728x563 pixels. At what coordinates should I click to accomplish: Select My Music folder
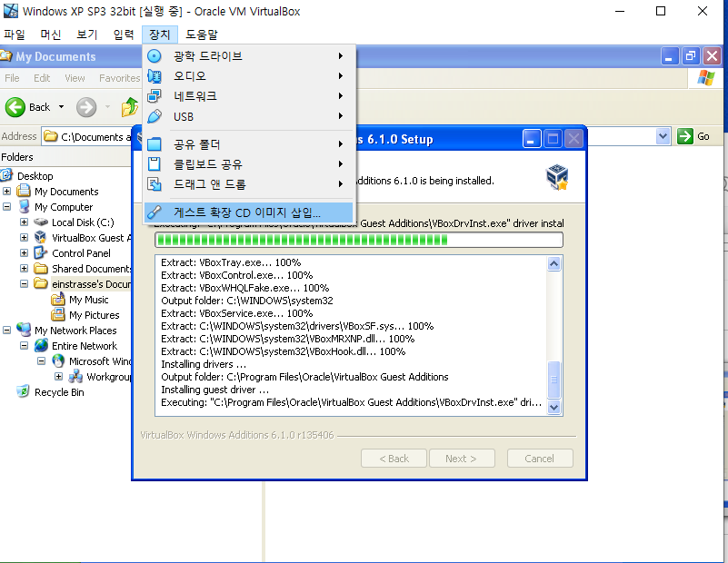point(88,300)
